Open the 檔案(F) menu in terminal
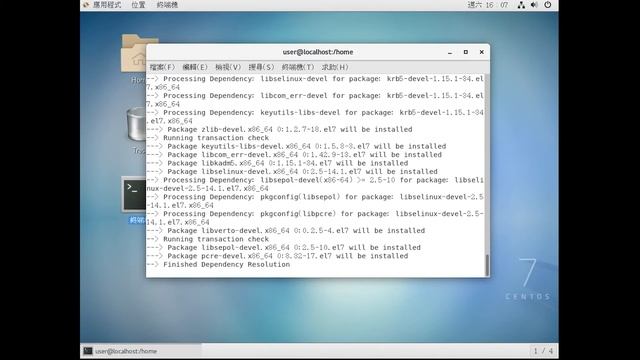 [162, 67]
